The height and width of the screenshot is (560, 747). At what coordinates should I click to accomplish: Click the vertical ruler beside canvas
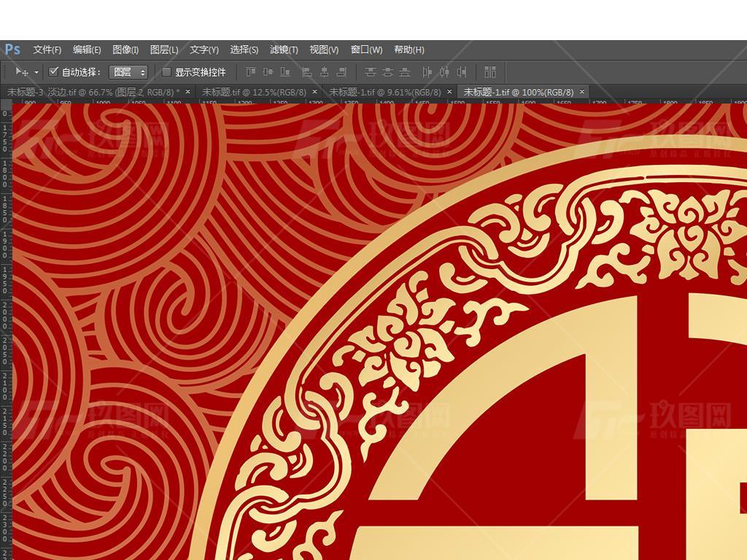(6, 332)
